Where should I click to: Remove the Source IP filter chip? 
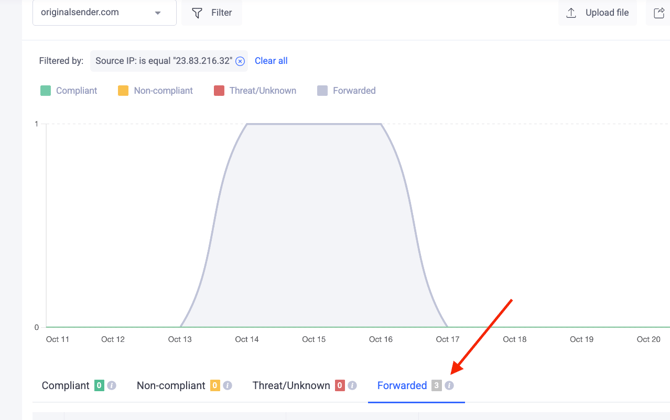[x=240, y=61]
